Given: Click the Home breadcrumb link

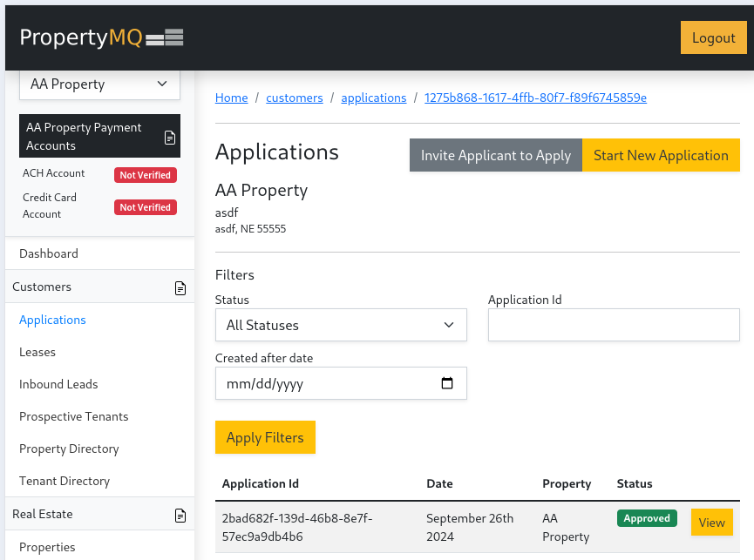Looking at the screenshot, I should [x=232, y=98].
